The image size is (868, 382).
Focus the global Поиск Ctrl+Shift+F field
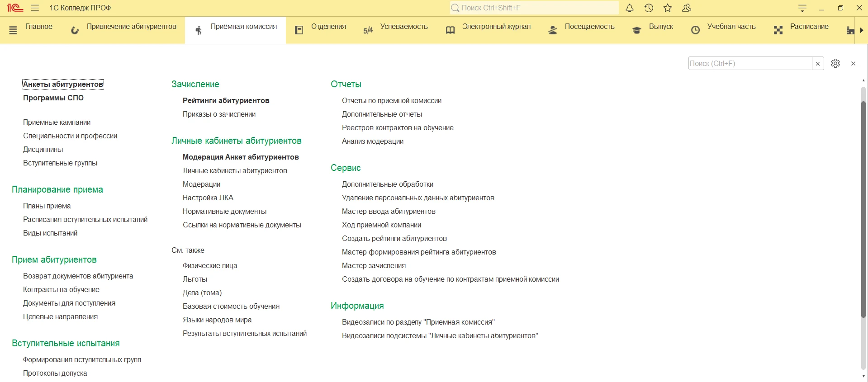534,8
